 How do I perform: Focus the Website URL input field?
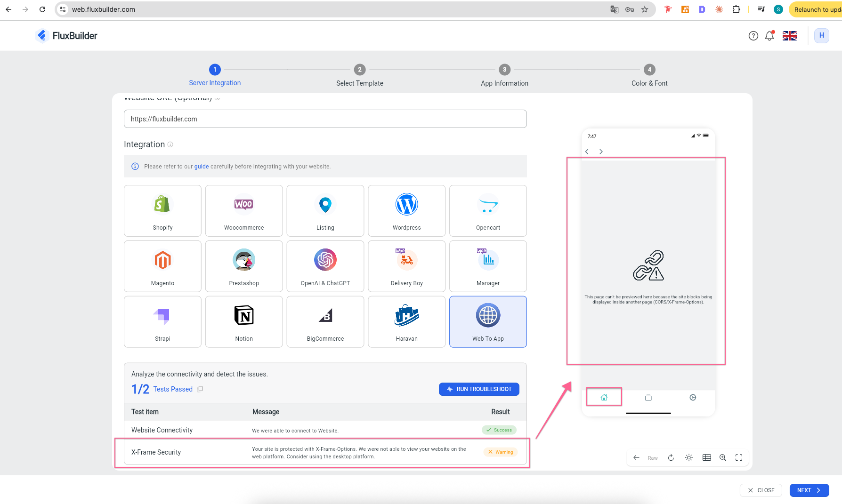(x=325, y=119)
